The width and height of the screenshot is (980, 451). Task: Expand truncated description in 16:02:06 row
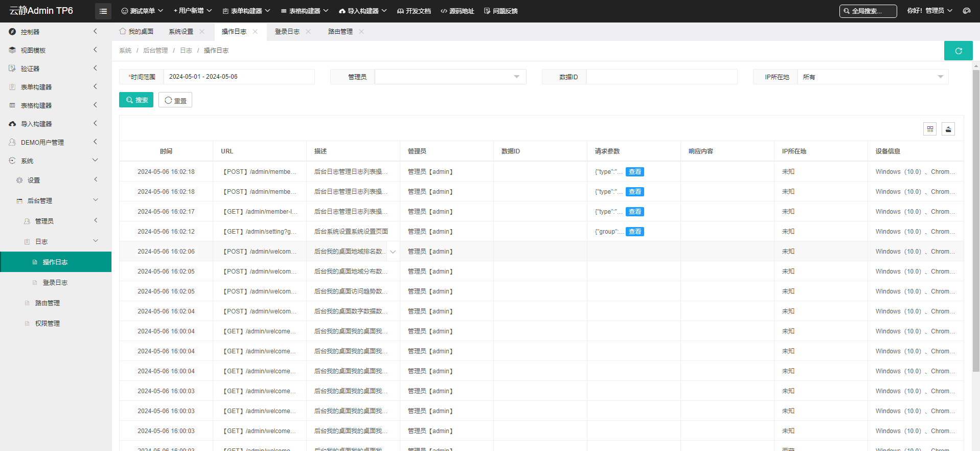393,252
